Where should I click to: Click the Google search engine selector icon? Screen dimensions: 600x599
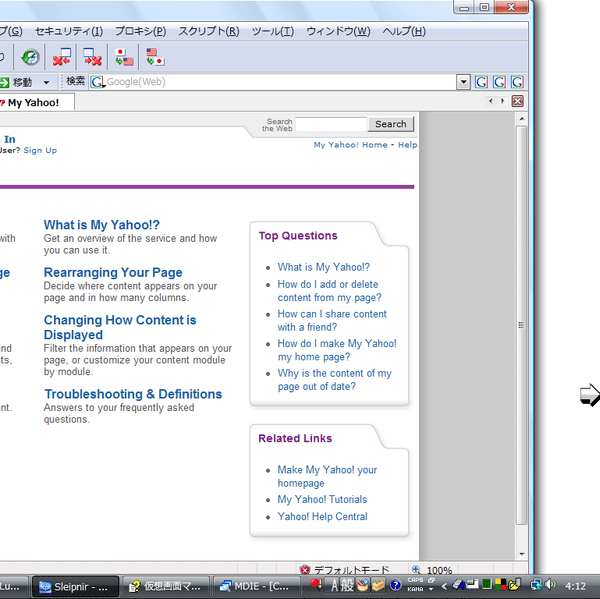click(98, 82)
